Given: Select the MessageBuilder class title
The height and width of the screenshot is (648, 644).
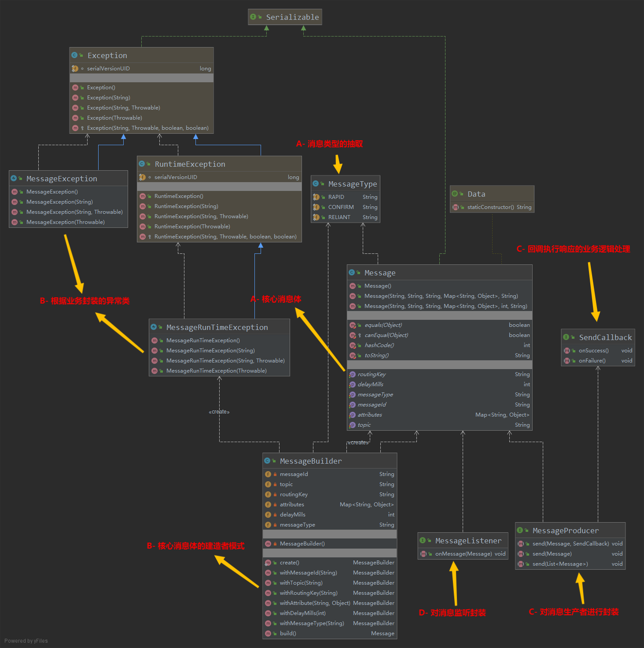Looking at the screenshot, I should 311,461.
